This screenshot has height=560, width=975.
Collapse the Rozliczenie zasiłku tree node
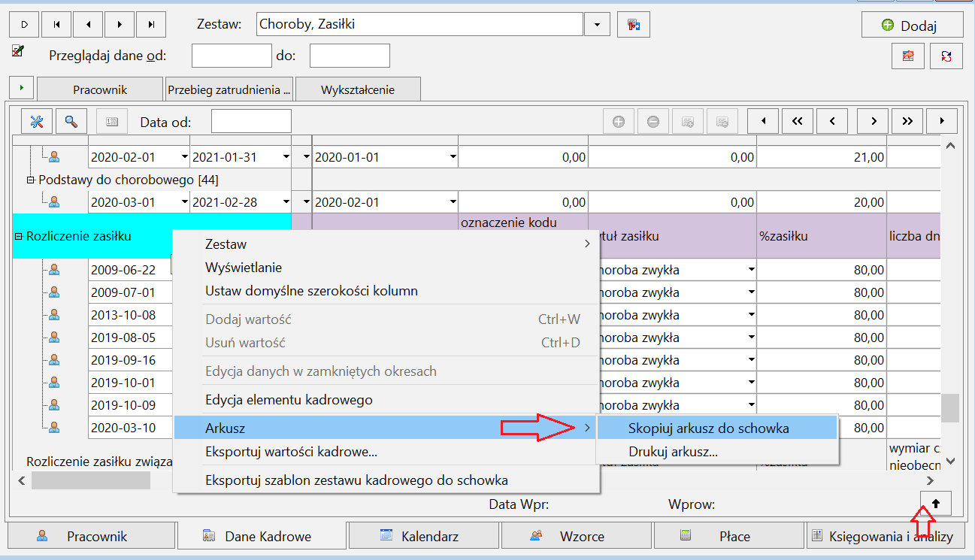pos(19,236)
